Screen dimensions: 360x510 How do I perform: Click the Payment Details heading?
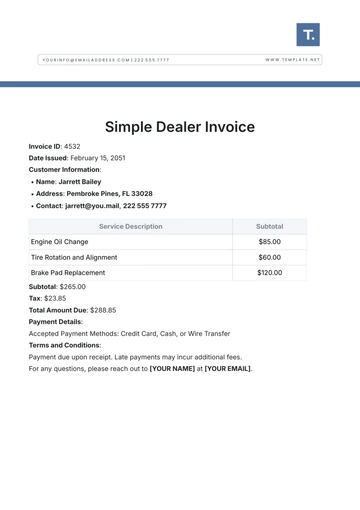click(x=56, y=322)
